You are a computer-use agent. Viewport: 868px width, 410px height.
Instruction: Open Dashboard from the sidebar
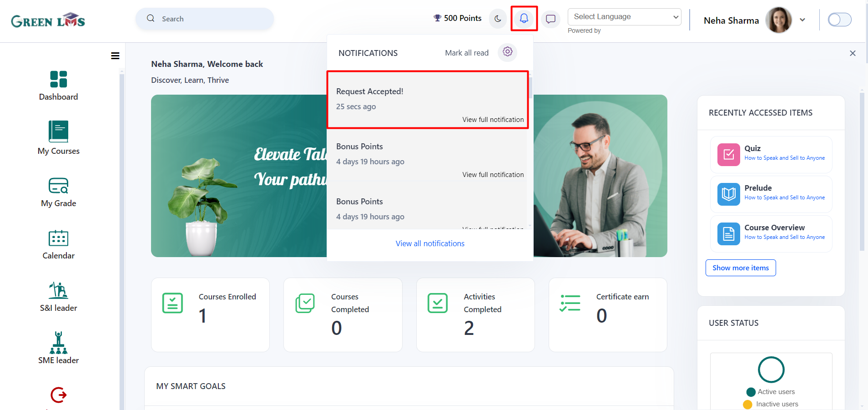(x=59, y=86)
